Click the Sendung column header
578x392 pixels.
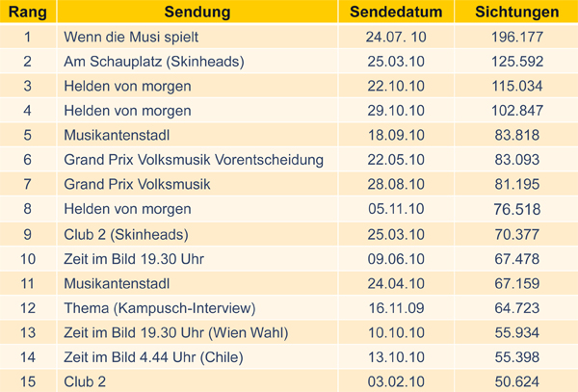(197, 13)
